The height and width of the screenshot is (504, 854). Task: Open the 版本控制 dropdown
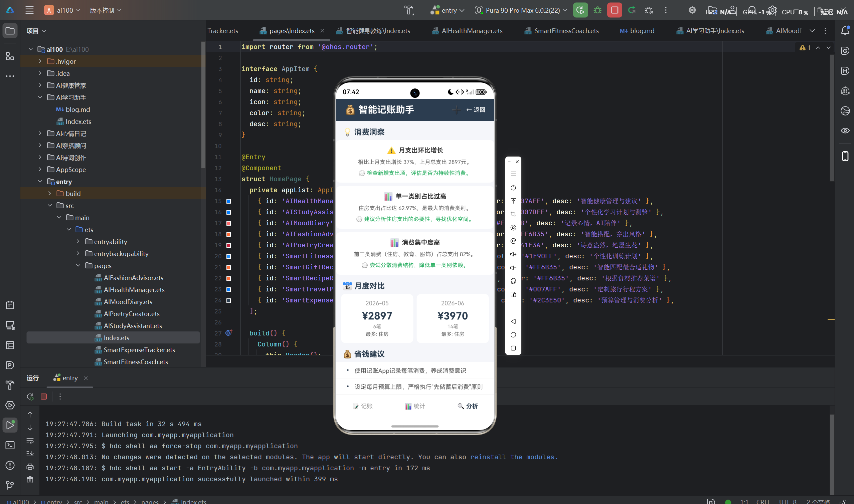pos(105,10)
